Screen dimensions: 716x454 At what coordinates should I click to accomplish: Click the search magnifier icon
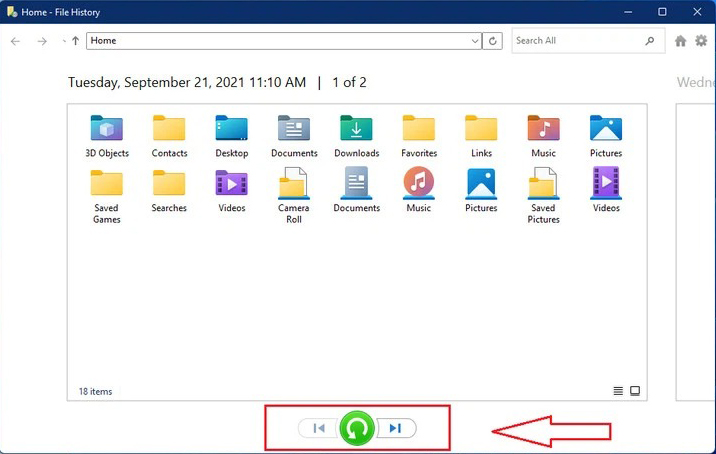tap(650, 41)
